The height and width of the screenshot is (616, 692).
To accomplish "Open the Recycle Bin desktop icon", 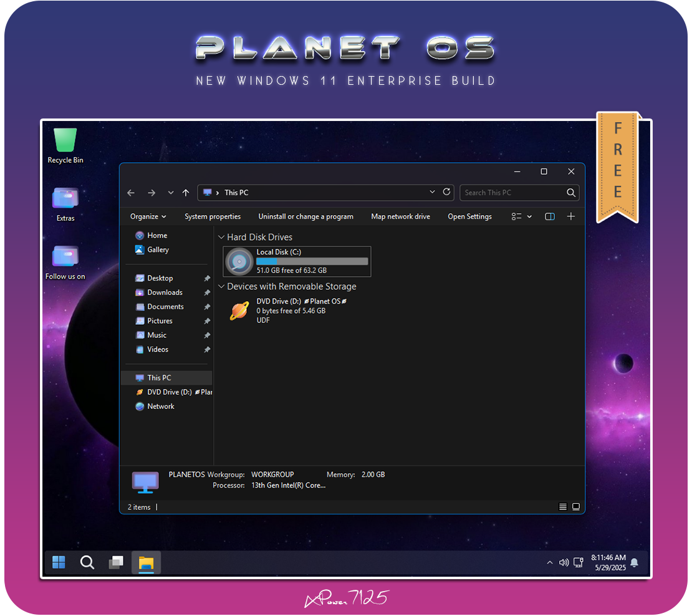I will coord(65,146).
